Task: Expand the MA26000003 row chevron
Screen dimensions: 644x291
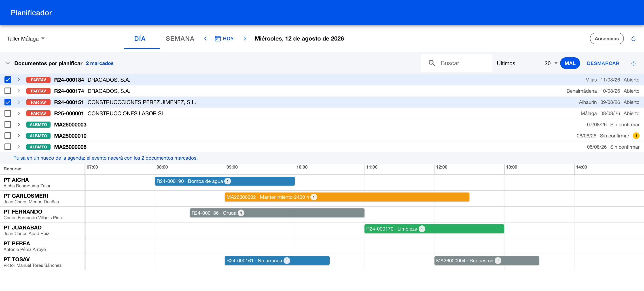Action: pyautogui.click(x=19, y=125)
